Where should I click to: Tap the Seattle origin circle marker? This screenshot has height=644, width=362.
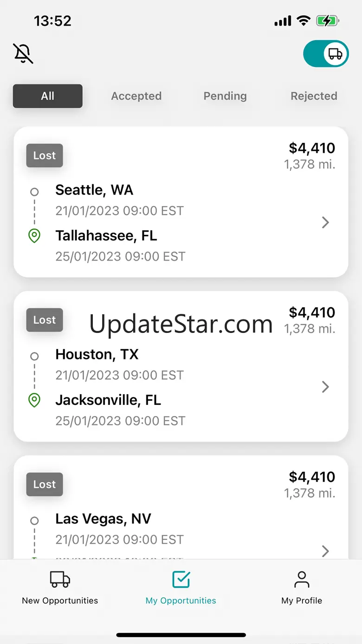[34, 192]
